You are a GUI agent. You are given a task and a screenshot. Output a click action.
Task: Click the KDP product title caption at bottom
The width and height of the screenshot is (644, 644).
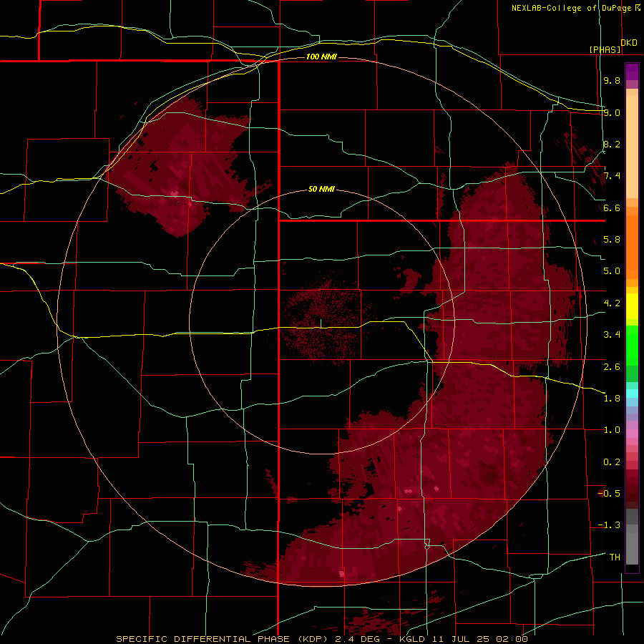click(321, 639)
